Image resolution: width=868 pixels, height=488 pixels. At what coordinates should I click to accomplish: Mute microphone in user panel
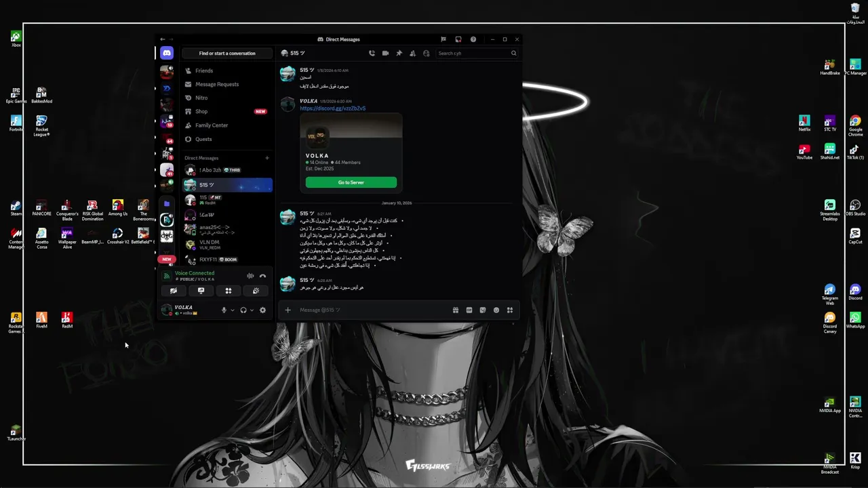[x=224, y=310]
